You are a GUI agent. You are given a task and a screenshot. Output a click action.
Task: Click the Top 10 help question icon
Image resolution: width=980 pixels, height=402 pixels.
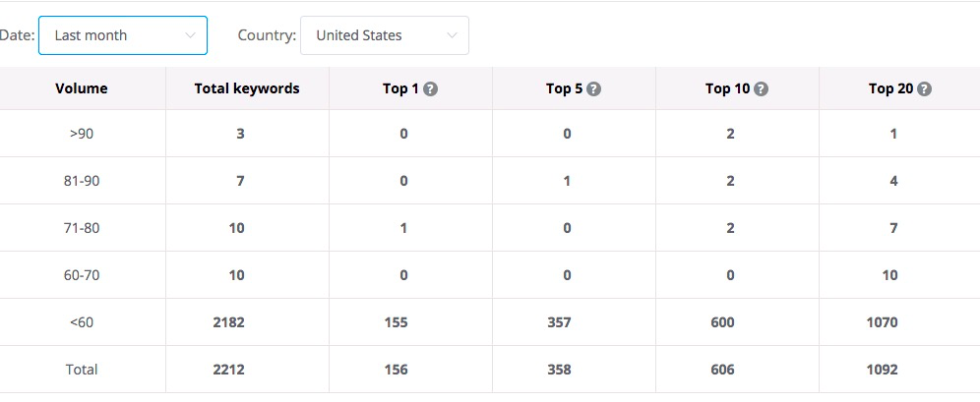pyautogui.click(x=761, y=89)
